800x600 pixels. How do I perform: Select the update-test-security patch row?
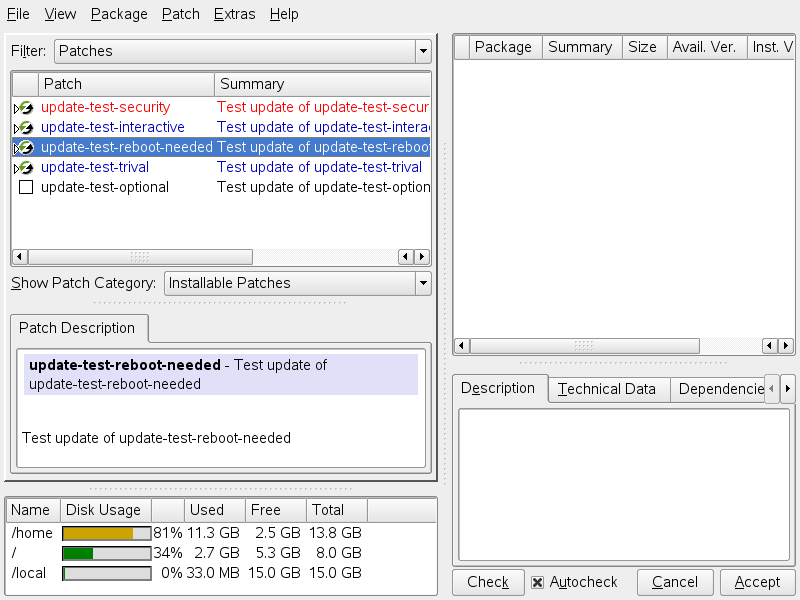pyautogui.click(x=221, y=108)
